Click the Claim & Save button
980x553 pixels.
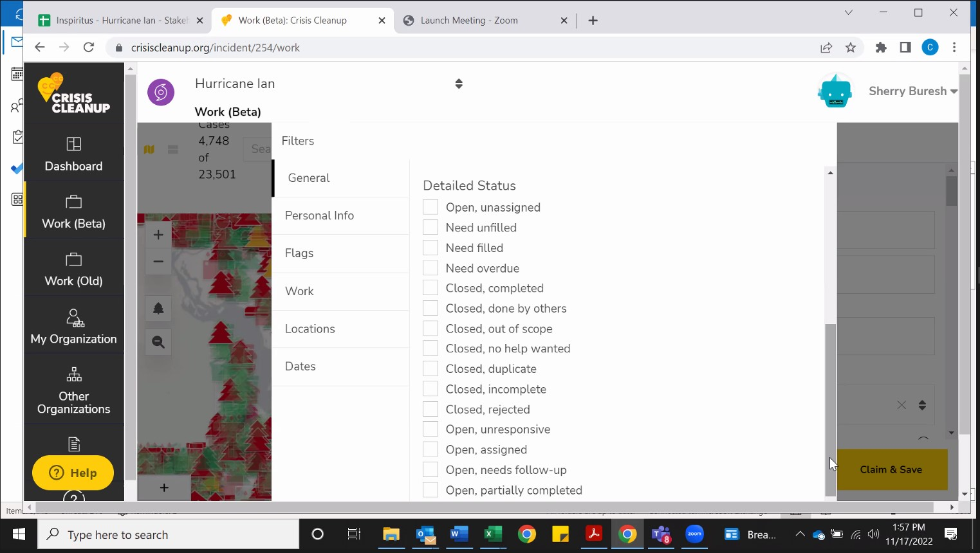click(891, 469)
